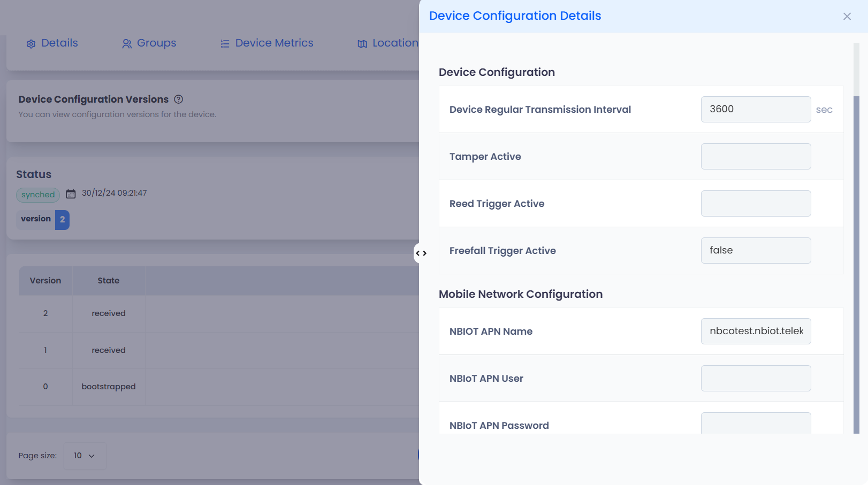
Task: Click the people icon on Groups tab
Action: point(127,44)
